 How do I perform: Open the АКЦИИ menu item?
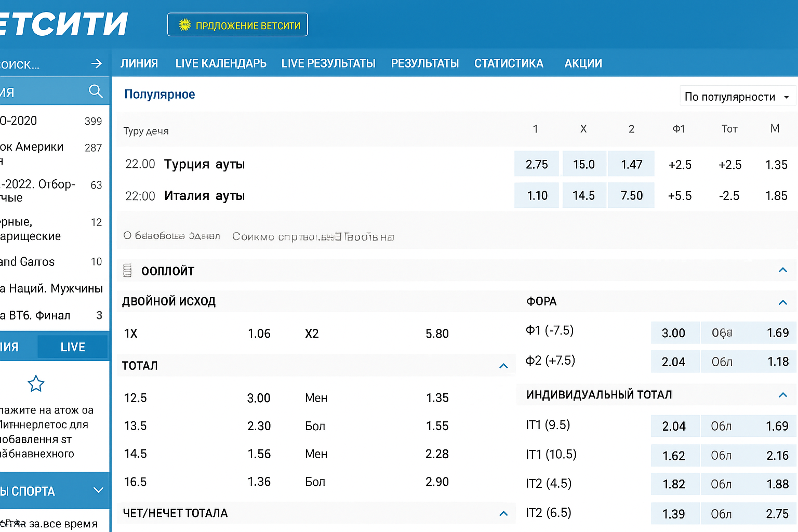[583, 63]
